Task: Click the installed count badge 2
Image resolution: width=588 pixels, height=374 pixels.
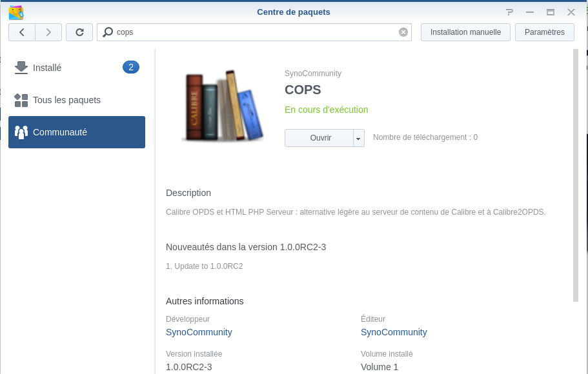Action: 131,68
